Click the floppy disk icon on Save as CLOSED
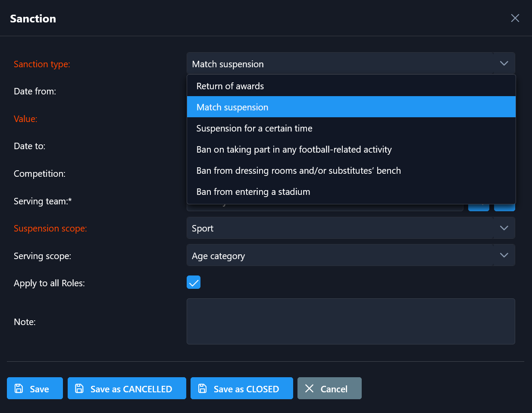The height and width of the screenshot is (413, 532). [x=202, y=388]
